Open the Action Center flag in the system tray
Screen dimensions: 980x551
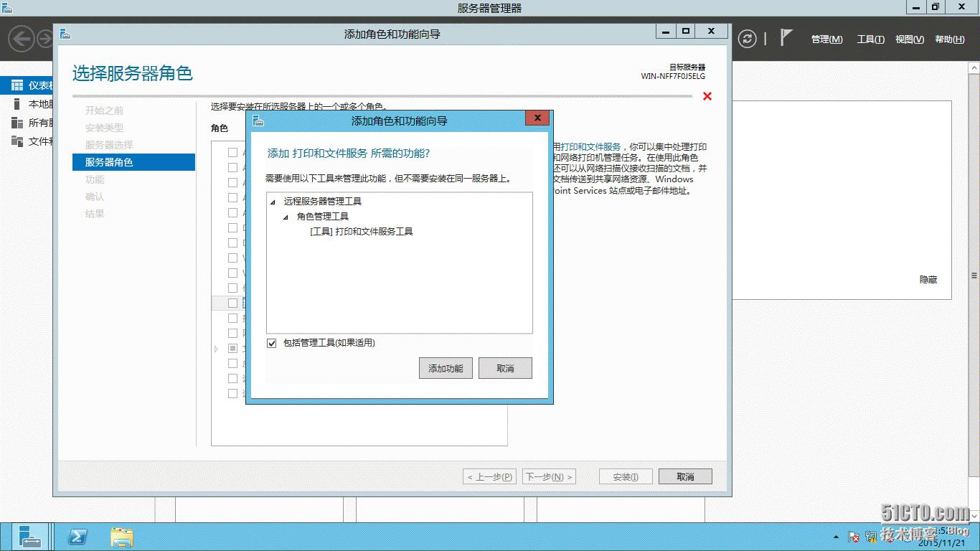pos(853,537)
